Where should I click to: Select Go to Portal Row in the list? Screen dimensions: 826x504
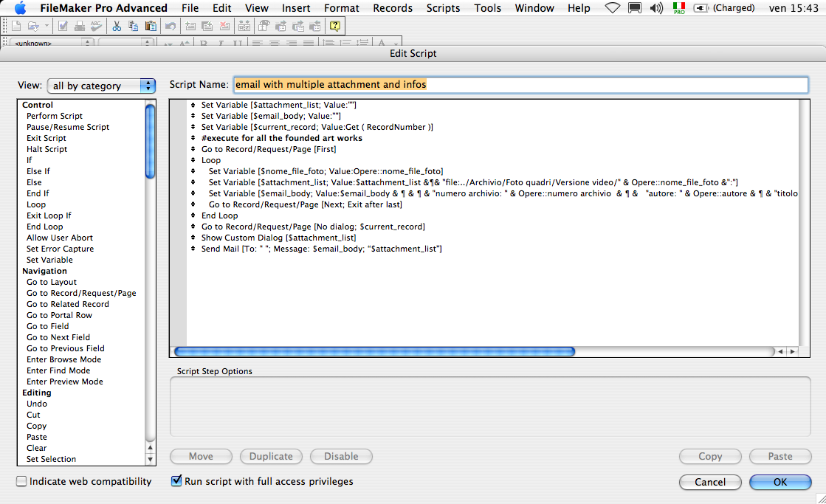pyautogui.click(x=60, y=315)
